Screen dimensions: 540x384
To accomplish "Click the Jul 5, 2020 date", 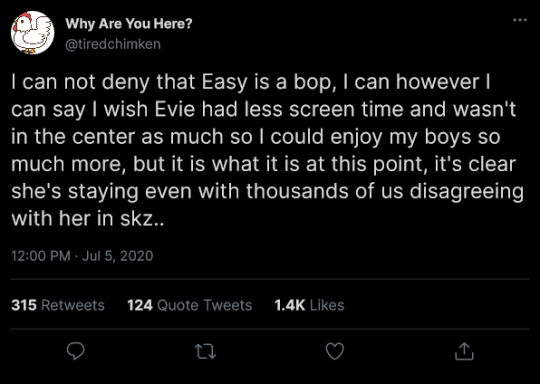I will click(117, 256).
